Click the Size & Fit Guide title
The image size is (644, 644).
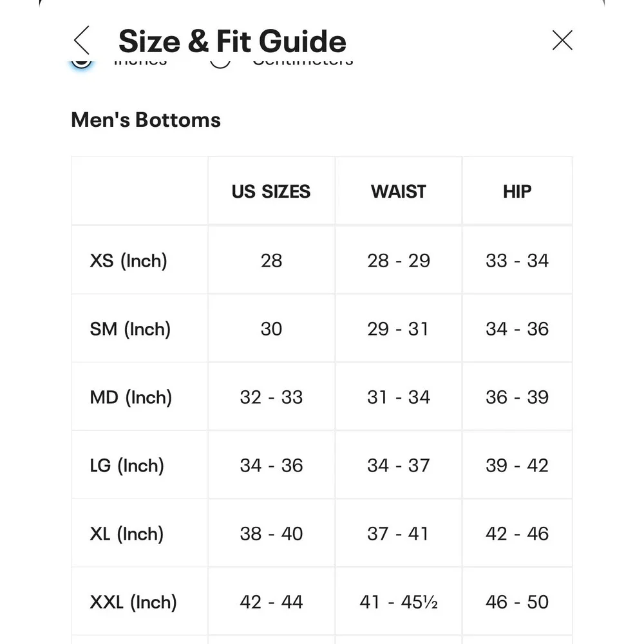(x=232, y=41)
